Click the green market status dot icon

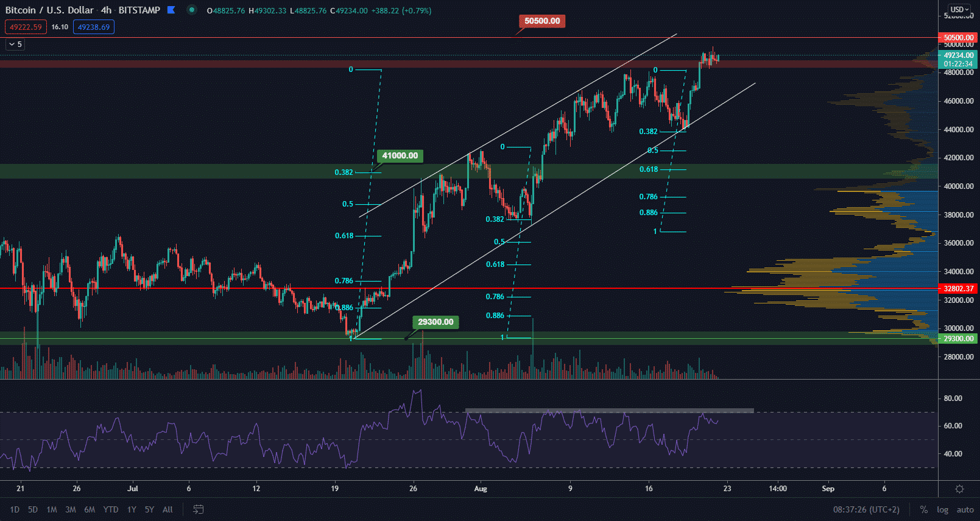coord(192,10)
